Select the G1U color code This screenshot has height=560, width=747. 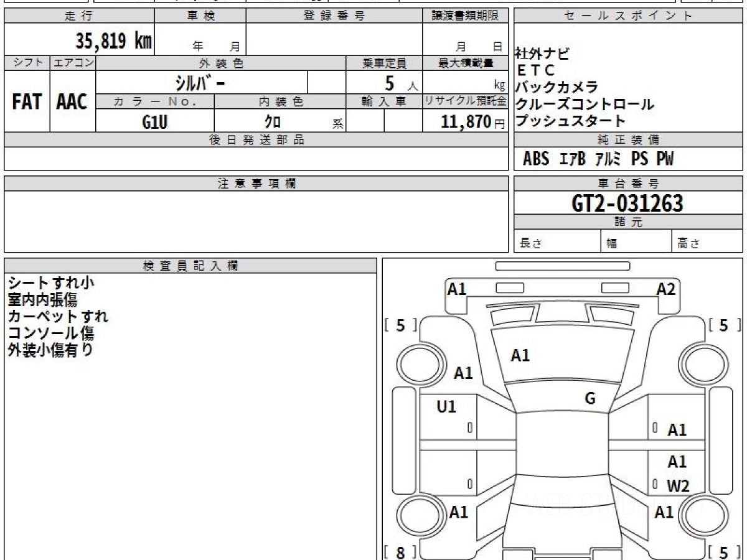pyautogui.click(x=155, y=122)
